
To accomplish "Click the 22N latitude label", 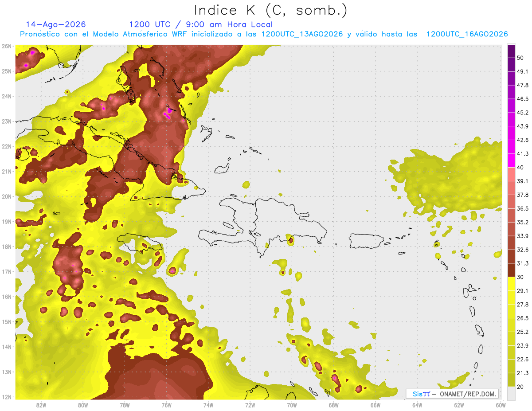I will (7, 146).
